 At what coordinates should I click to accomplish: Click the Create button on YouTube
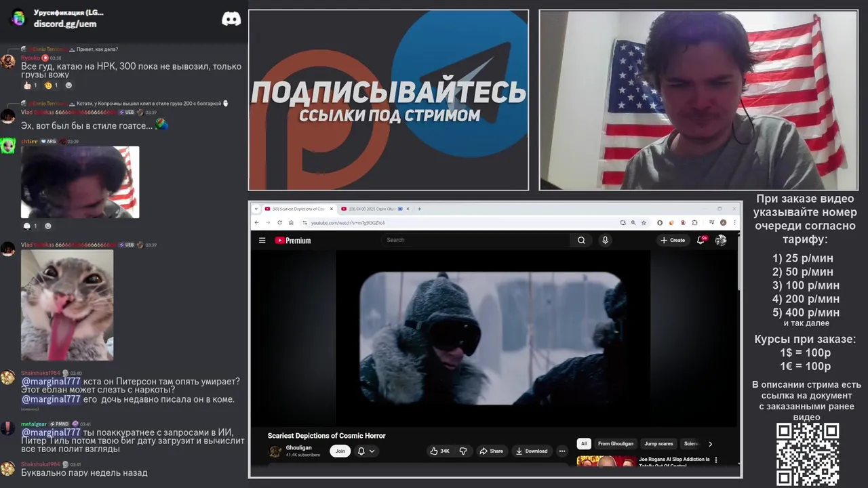tap(673, 240)
